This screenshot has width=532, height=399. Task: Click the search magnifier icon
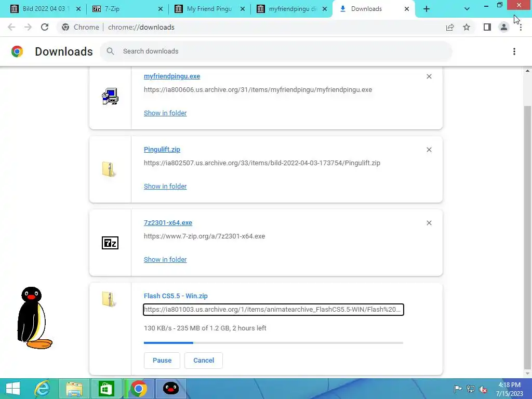click(x=110, y=51)
